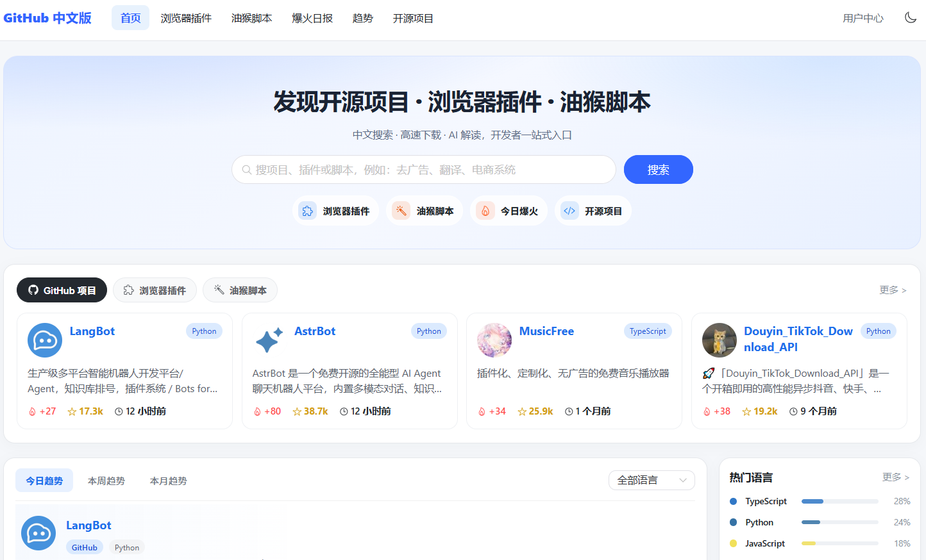Click the clock icon on the Douyin card

pyautogui.click(x=793, y=411)
